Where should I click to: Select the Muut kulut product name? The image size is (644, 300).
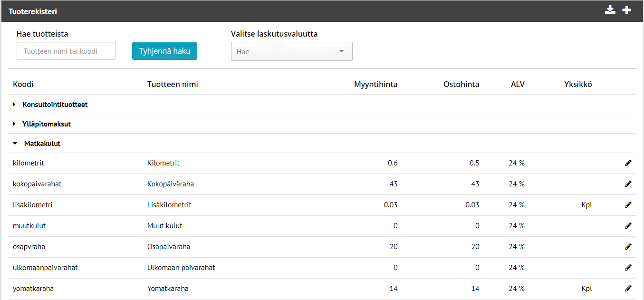coord(165,226)
